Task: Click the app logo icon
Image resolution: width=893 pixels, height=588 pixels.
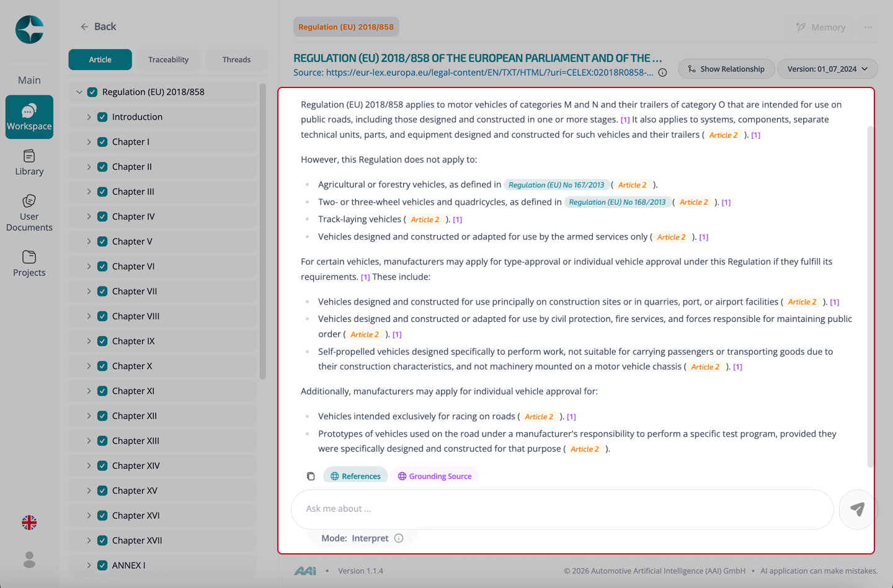Action: pos(29,30)
